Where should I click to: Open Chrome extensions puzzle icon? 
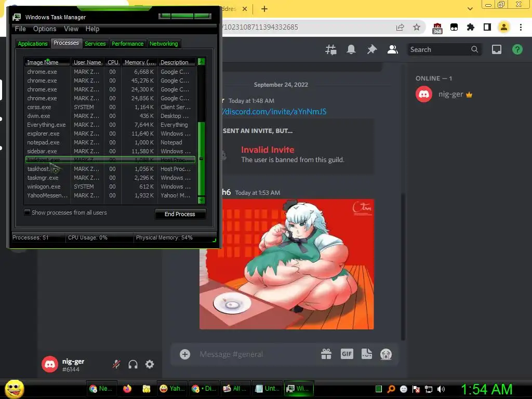click(x=470, y=27)
